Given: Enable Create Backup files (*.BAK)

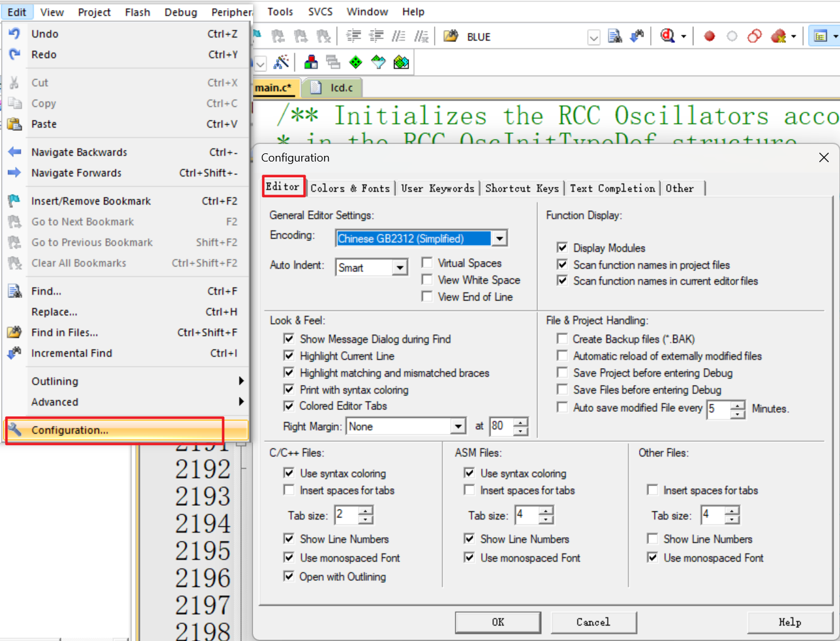Looking at the screenshot, I should (563, 339).
